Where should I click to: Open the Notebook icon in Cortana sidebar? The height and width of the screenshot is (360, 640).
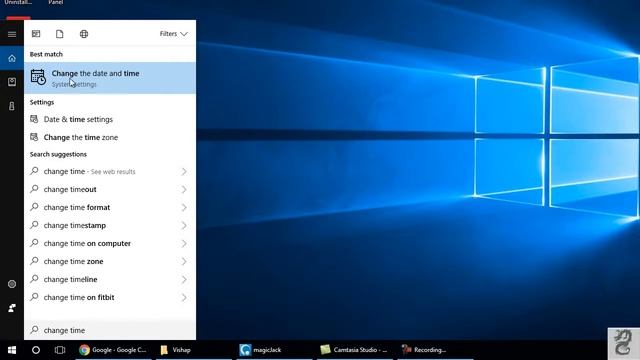coord(12,82)
